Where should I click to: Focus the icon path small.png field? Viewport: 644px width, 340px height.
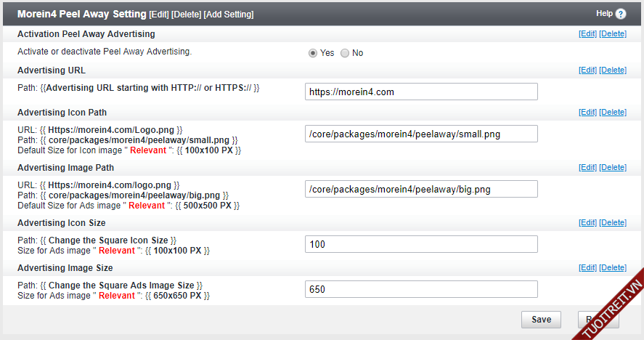421,134
